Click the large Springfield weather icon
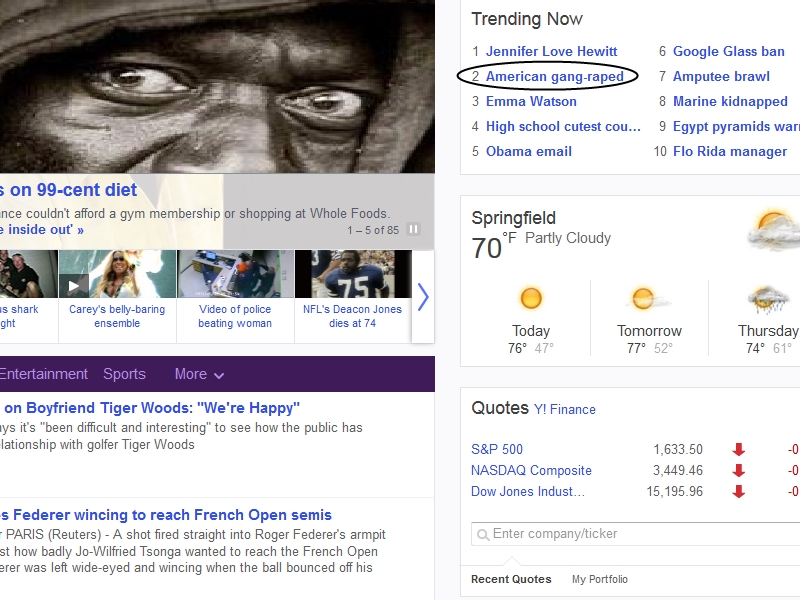Screen dimensions: 800x600 pos(772,230)
